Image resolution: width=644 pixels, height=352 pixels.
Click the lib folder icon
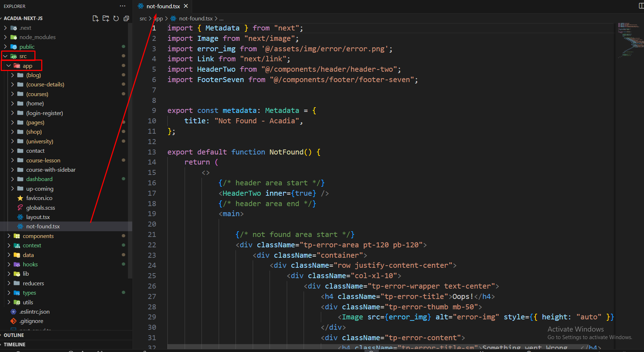[17, 274]
